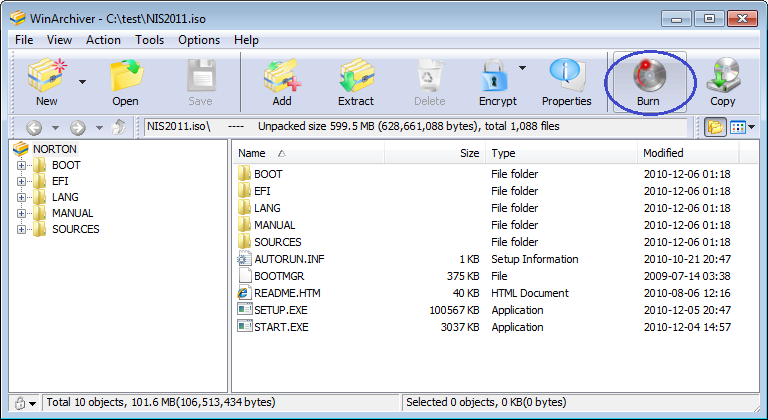The width and height of the screenshot is (768, 420).
Task: Select the SOURCES folder in file list
Action: click(x=278, y=242)
